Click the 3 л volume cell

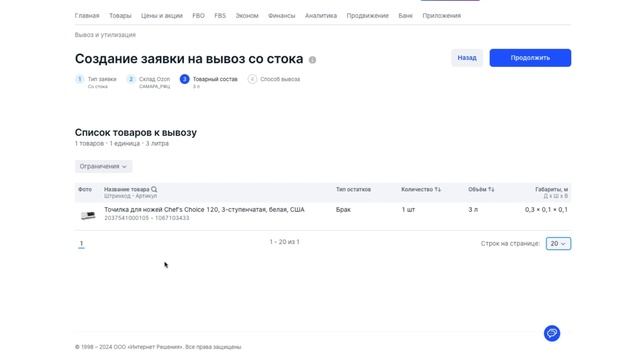(x=473, y=209)
